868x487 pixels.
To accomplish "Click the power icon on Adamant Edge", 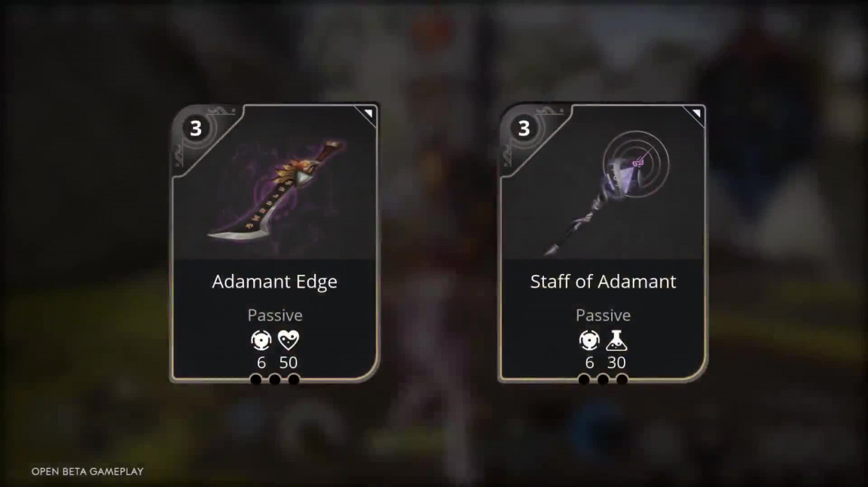I will point(261,340).
